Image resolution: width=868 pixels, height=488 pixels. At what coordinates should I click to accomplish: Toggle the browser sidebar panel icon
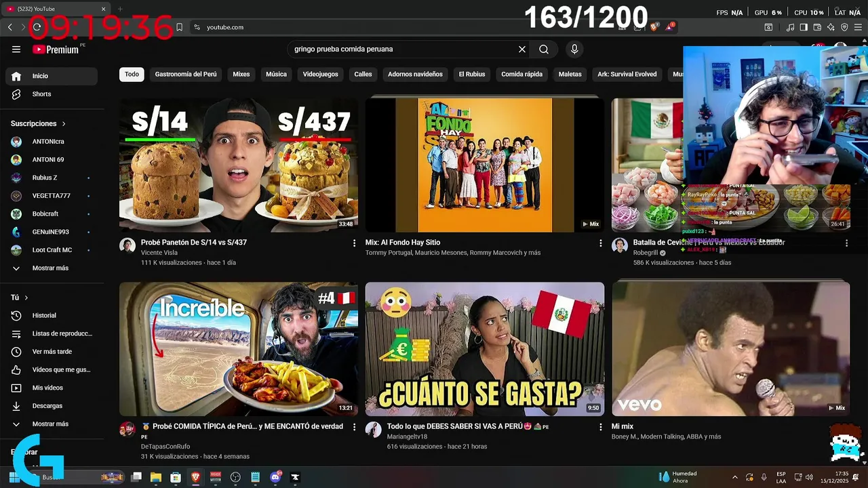[804, 27]
